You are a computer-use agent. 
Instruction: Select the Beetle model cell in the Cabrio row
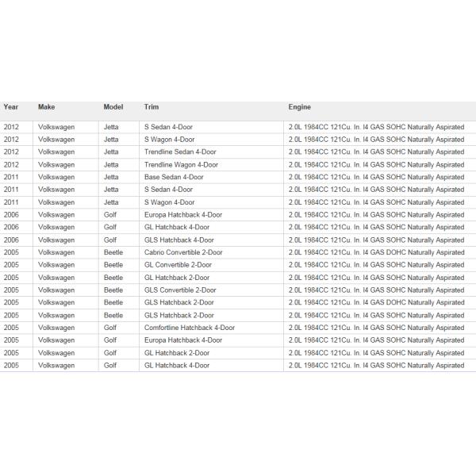pos(113,252)
